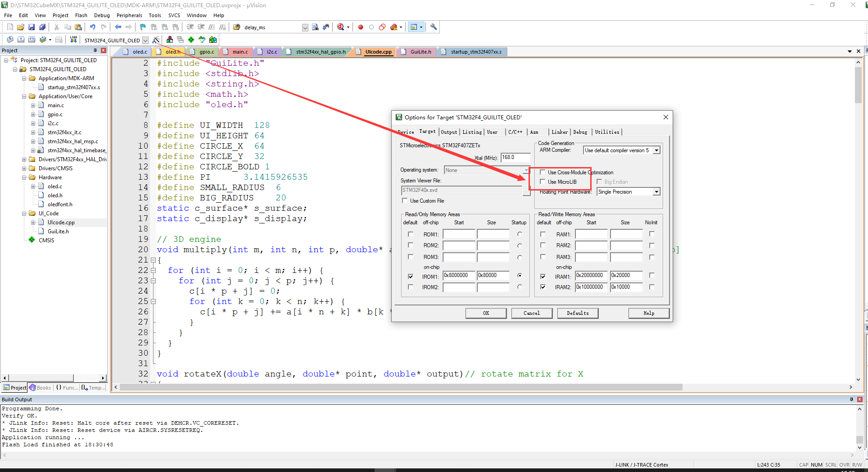Enable Use Cross-Module Optimization
The width and height of the screenshot is (868, 472).
coord(542,172)
